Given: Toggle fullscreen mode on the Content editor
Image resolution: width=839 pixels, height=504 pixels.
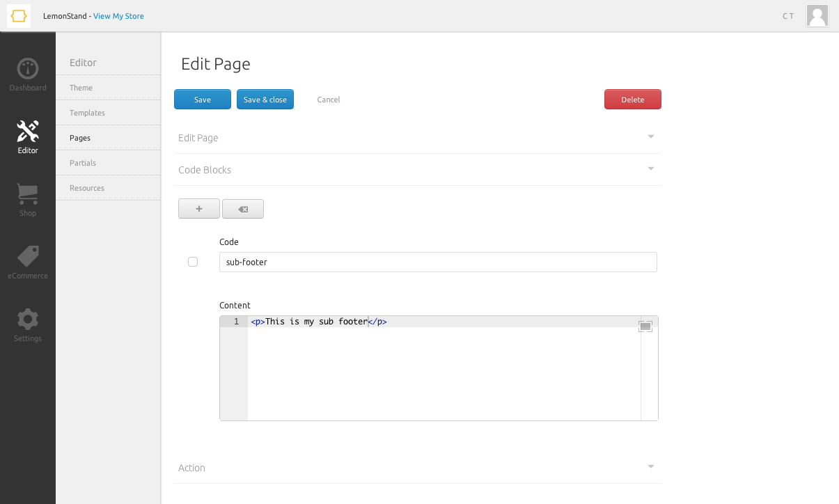Looking at the screenshot, I should [645, 325].
